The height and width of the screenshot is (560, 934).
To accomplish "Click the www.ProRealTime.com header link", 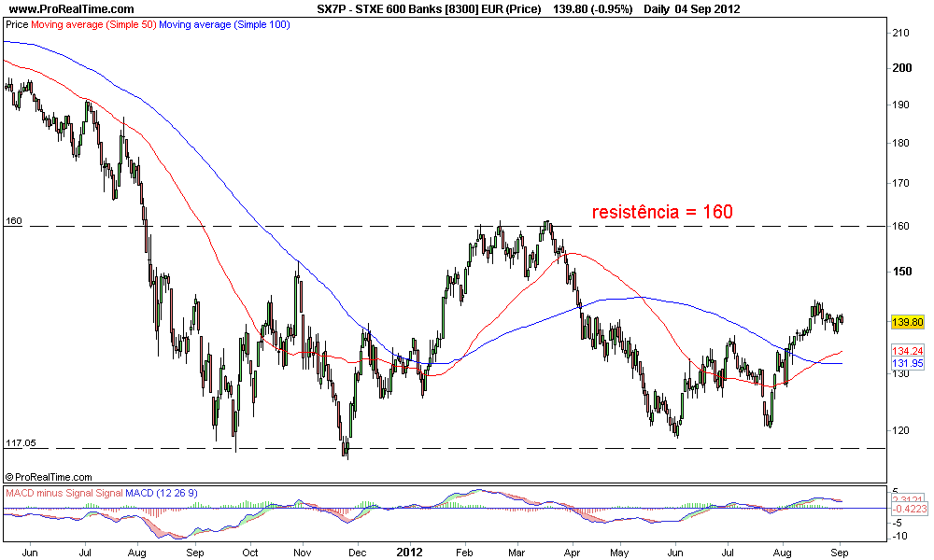I will click(x=72, y=9).
